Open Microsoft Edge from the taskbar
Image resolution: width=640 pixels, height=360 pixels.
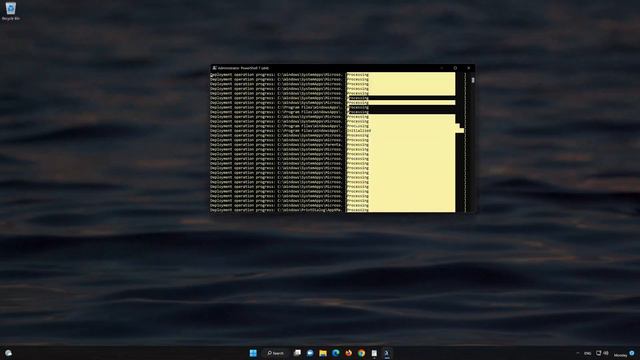point(336,353)
